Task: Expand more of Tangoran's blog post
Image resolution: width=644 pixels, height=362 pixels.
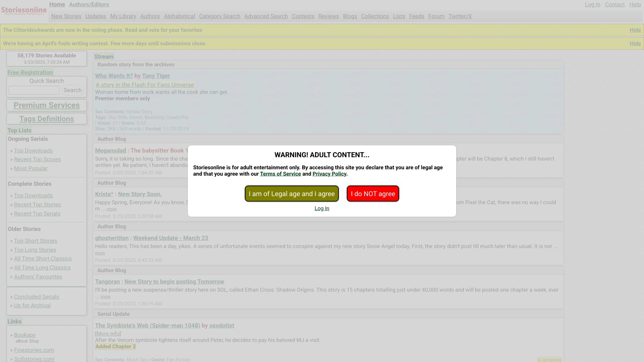Action: pyautogui.click(x=105, y=297)
